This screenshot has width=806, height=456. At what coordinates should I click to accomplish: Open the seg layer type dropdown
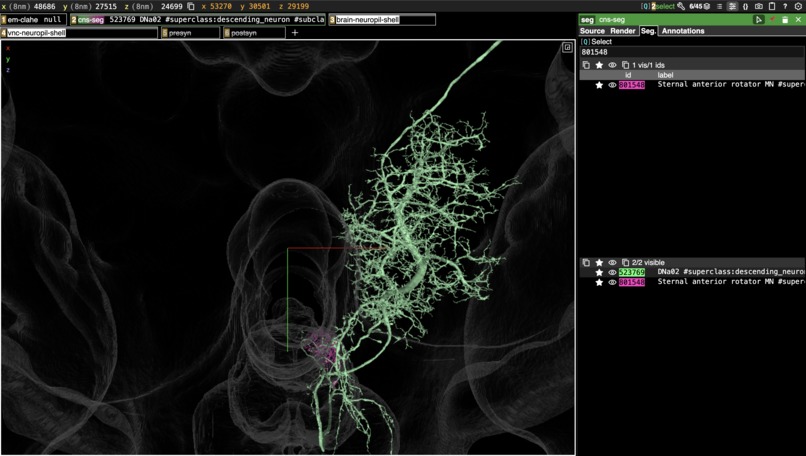pyautogui.click(x=587, y=20)
